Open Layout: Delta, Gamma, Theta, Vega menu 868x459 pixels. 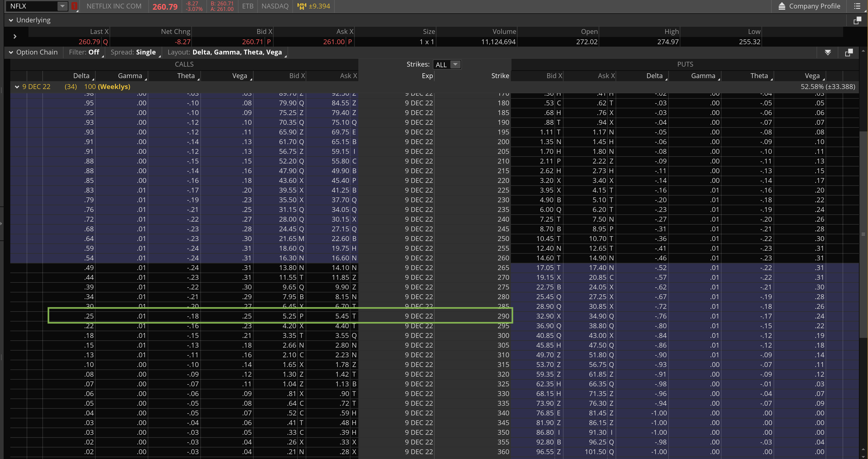(225, 52)
